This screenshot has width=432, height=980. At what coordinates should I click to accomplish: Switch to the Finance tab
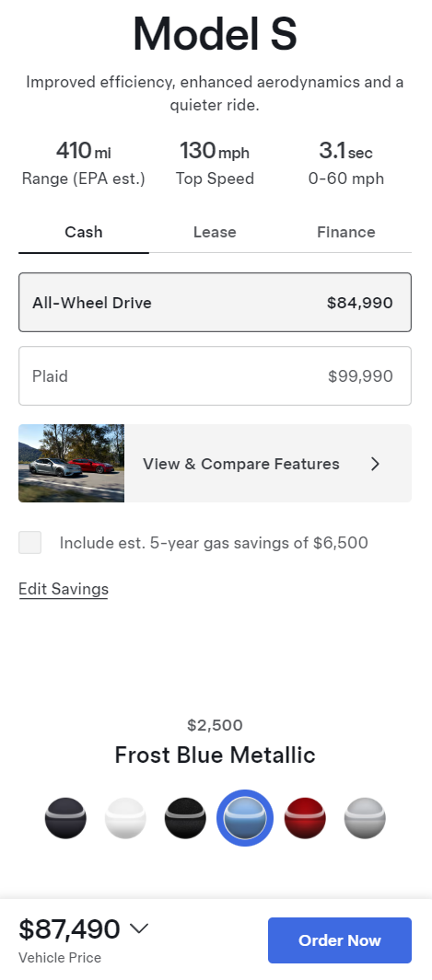346,233
